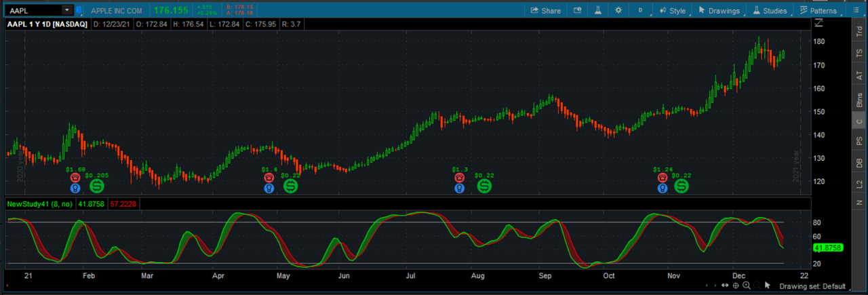Open the chart settings gear
868x295 pixels.
618,10
